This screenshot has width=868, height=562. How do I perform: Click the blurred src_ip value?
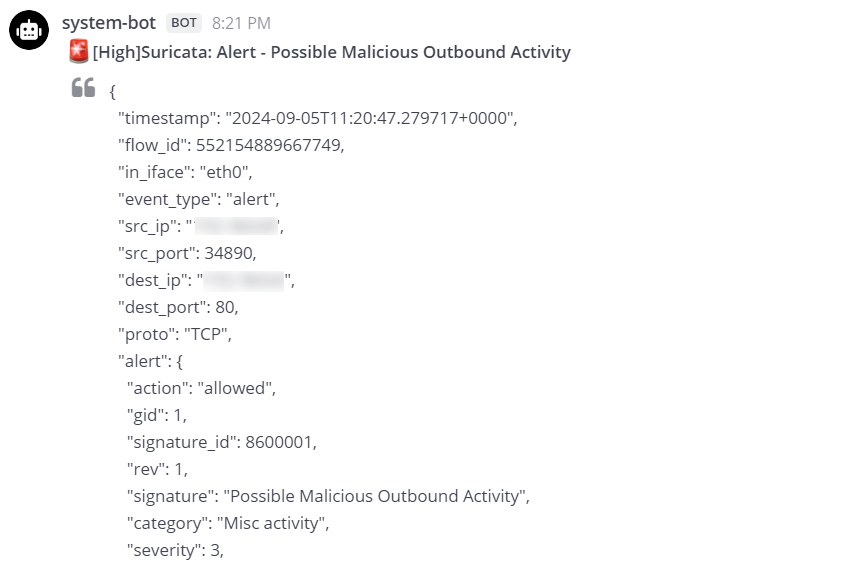point(237,227)
